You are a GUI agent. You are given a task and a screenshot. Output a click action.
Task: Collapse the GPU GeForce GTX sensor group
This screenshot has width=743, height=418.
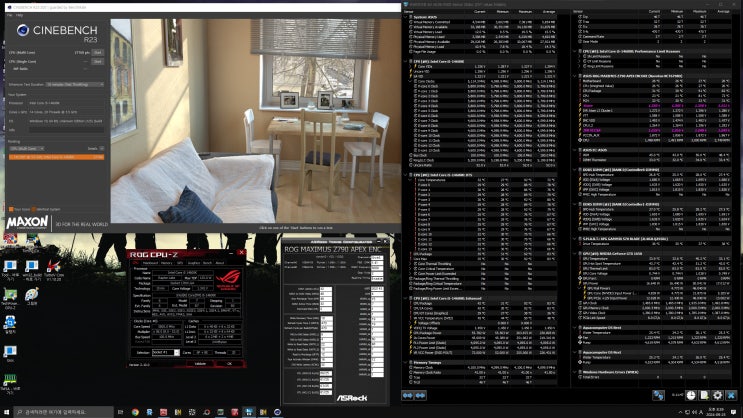[x=574, y=254]
